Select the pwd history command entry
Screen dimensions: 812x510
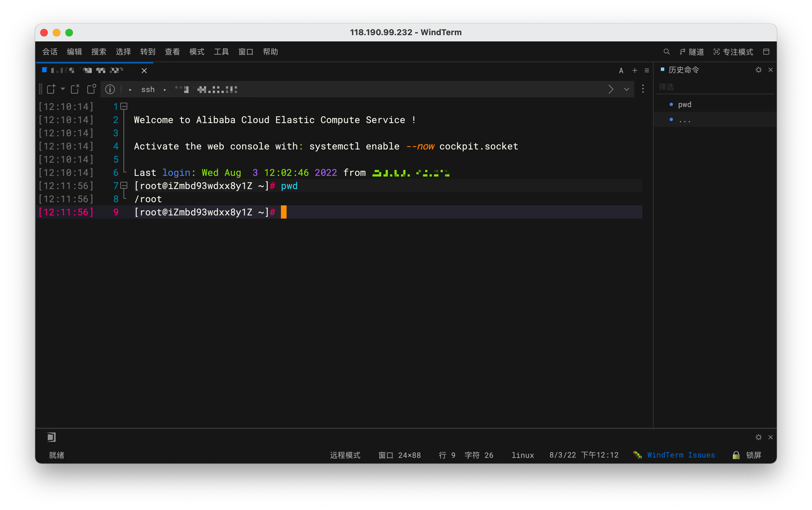[684, 105]
